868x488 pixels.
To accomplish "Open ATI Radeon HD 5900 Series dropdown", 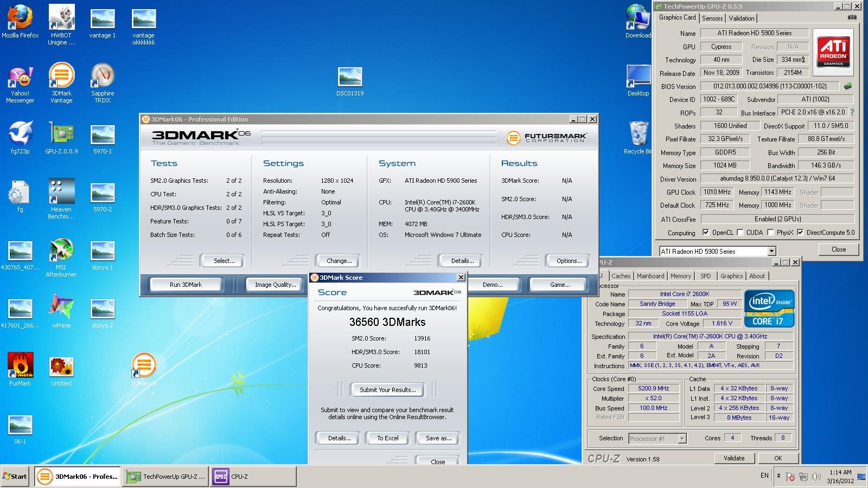I will pos(771,251).
